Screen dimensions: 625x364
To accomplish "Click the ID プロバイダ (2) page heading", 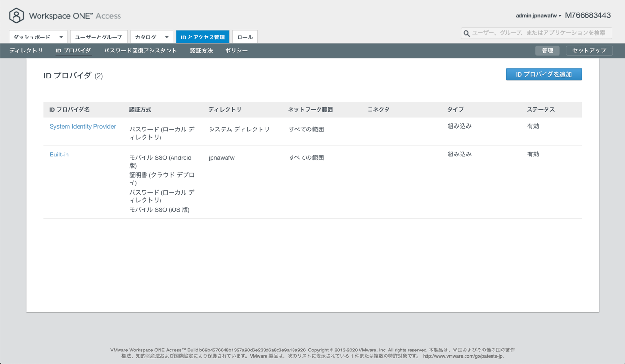I will 73,76.
